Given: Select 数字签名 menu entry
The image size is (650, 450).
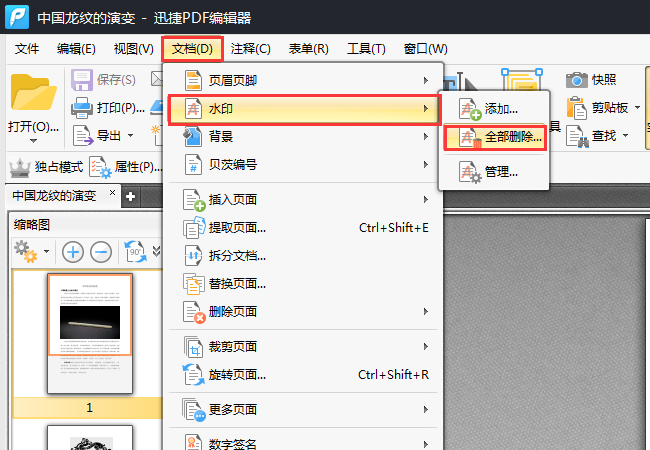Looking at the screenshot, I should 304,442.
